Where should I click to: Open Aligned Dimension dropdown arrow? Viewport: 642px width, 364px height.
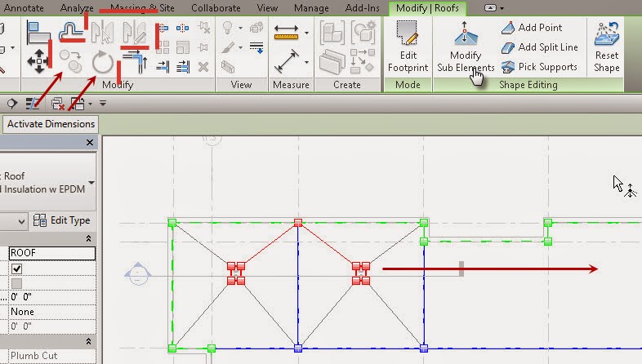click(x=306, y=62)
